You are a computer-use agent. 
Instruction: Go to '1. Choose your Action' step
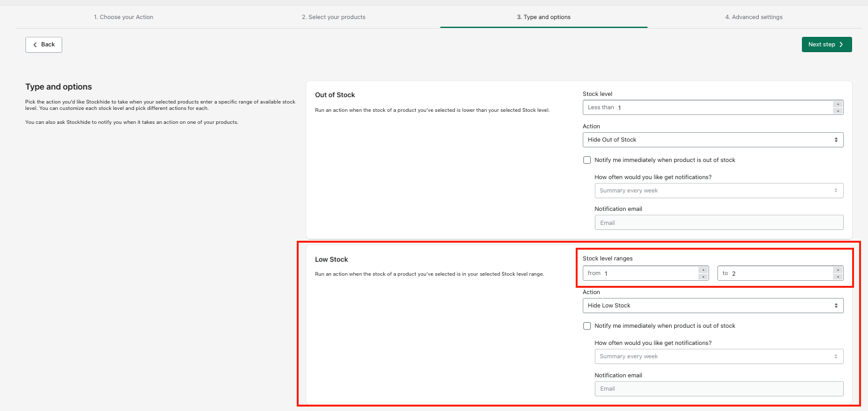click(123, 17)
